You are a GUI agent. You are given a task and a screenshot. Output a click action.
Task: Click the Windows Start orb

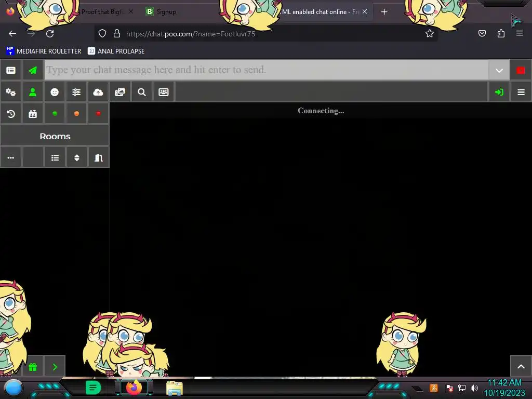[14, 388]
